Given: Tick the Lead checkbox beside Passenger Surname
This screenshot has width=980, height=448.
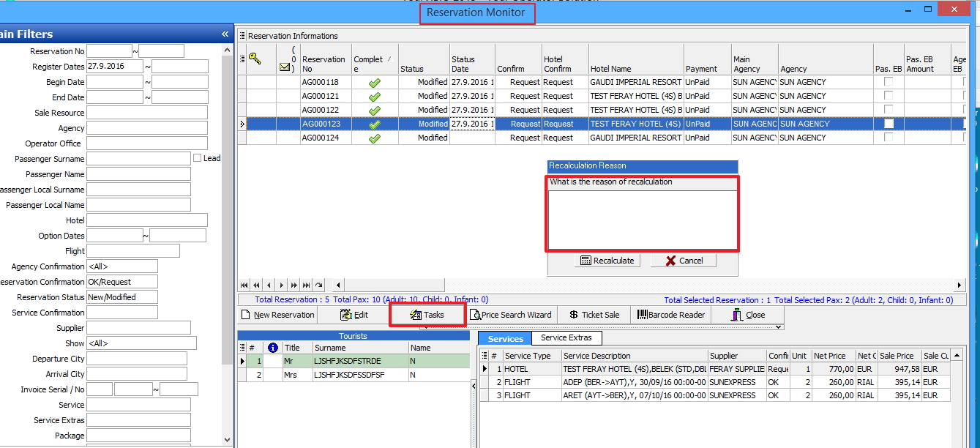Looking at the screenshot, I should (198, 158).
